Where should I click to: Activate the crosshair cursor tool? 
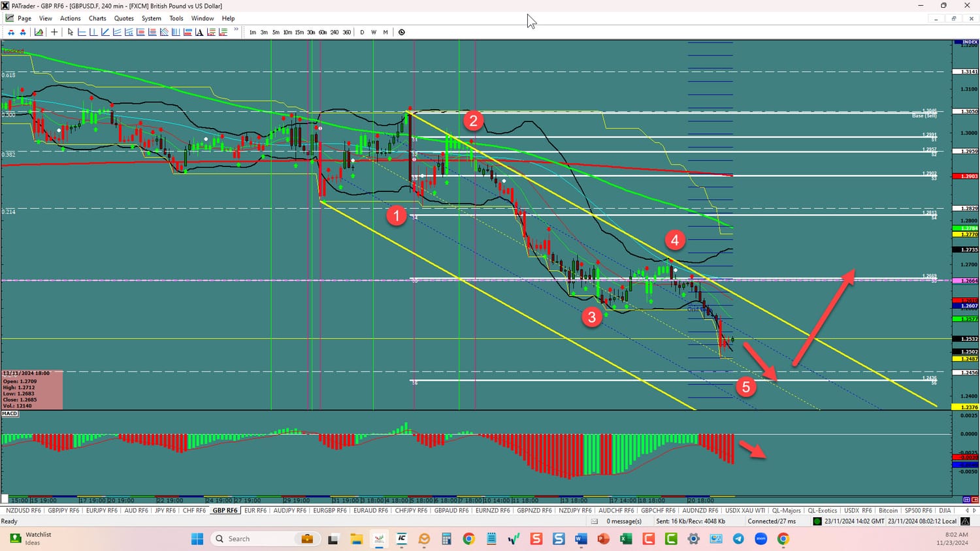coord(55,32)
